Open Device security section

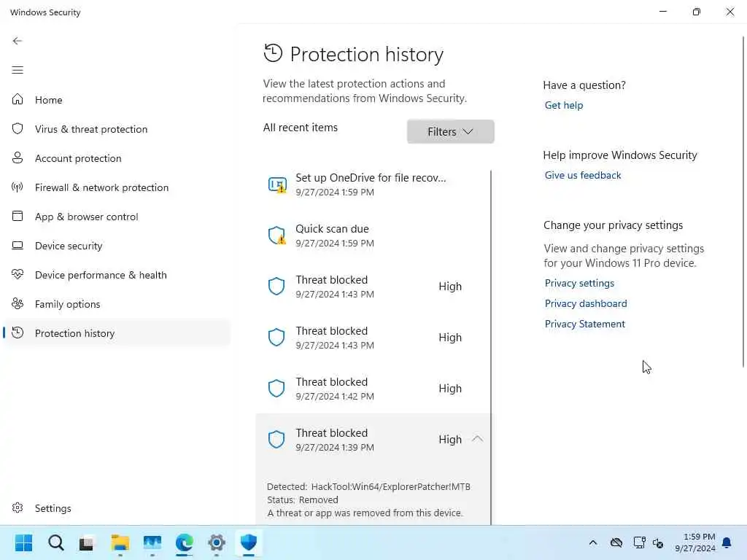click(x=69, y=246)
